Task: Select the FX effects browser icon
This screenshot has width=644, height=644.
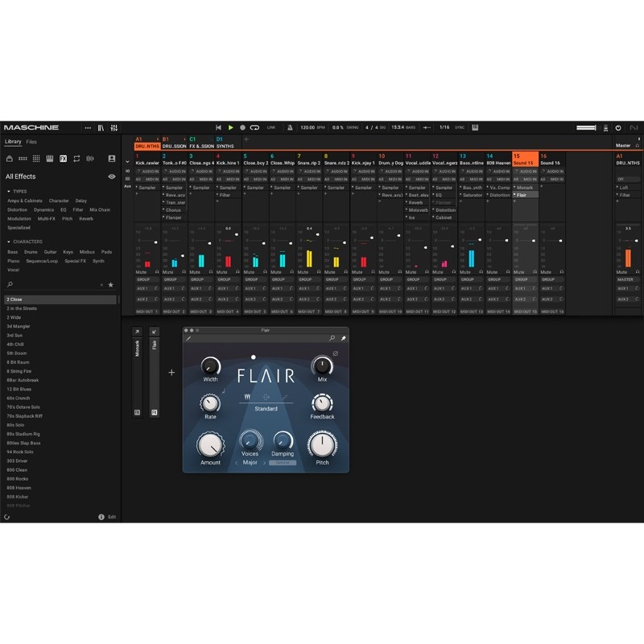Action: coord(64,159)
